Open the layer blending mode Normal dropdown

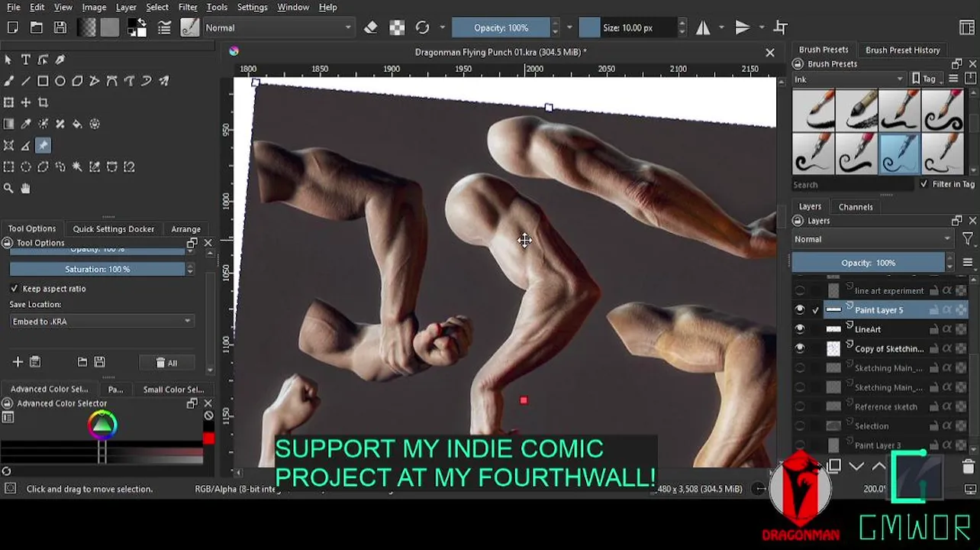(873, 239)
